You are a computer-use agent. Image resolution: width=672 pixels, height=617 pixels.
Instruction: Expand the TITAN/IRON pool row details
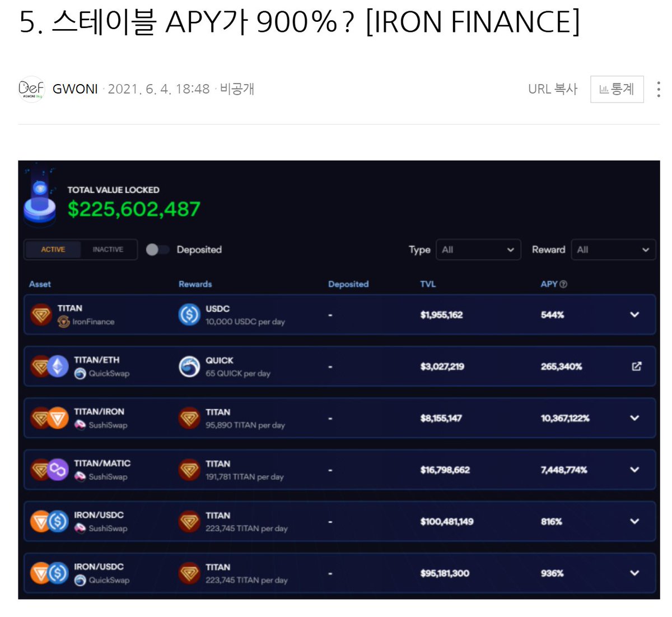634,417
